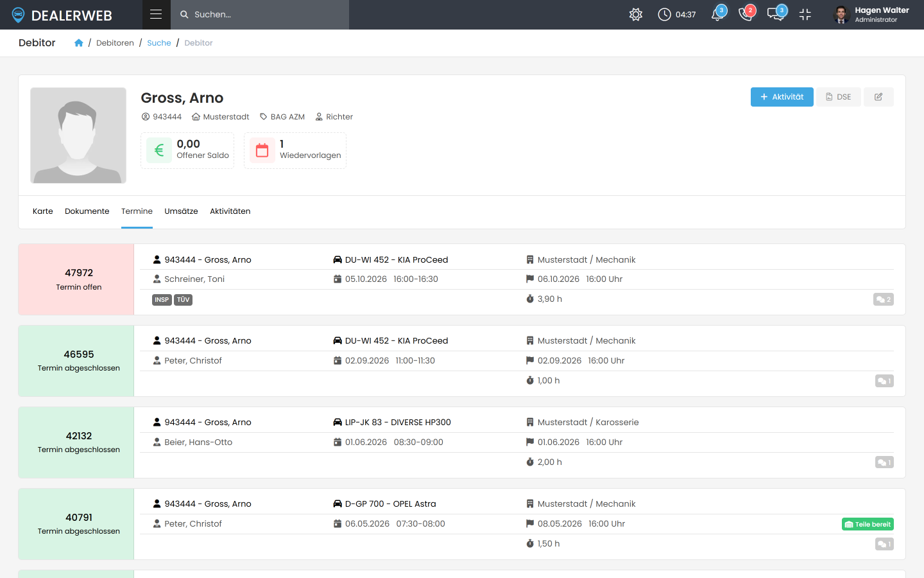The width and height of the screenshot is (924, 578).
Task: Open appointment 42132 status card
Action: pyautogui.click(x=76, y=442)
